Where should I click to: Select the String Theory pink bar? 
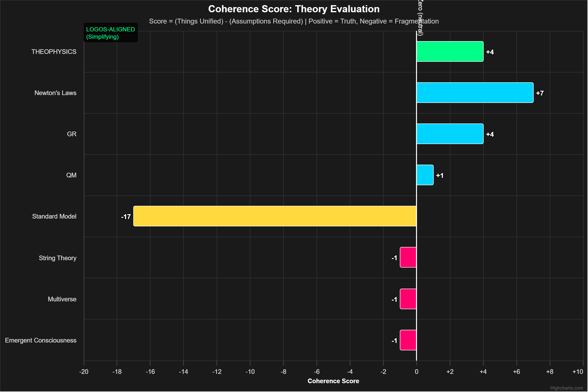point(408,257)
